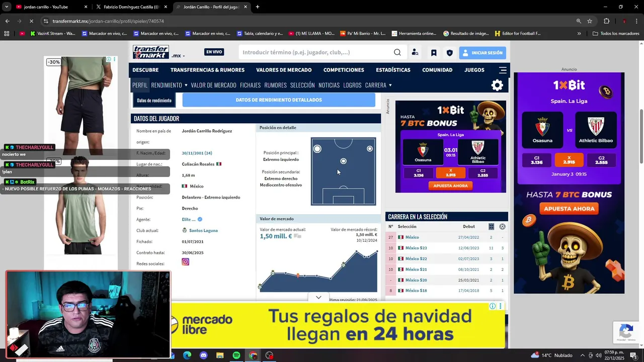The height and width of the screenshot is (362, 644).
Task: Open the COMPETICIONES menu
Action: click(x=344, y=70)
